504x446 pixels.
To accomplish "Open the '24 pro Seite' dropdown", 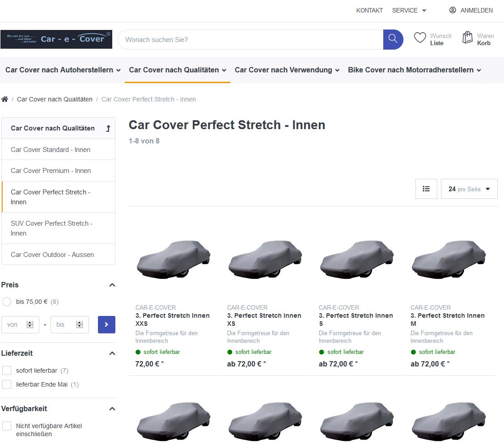I will [469, 189].
